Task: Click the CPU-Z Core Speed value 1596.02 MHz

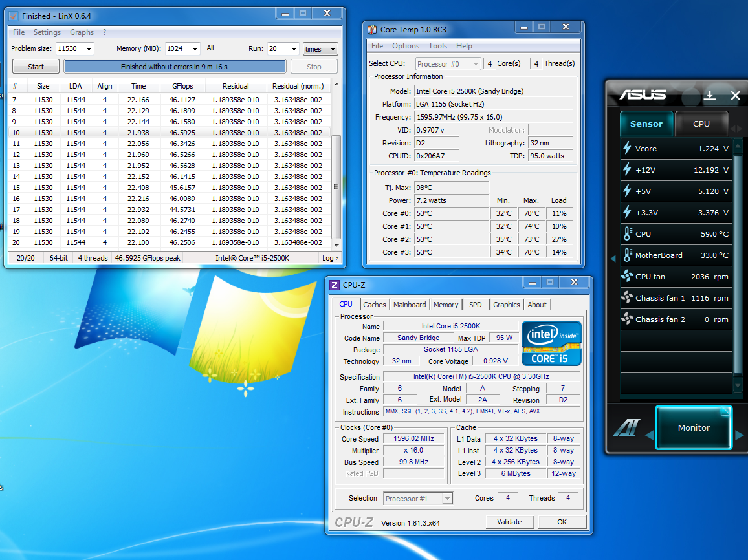Action: point(413,439)
